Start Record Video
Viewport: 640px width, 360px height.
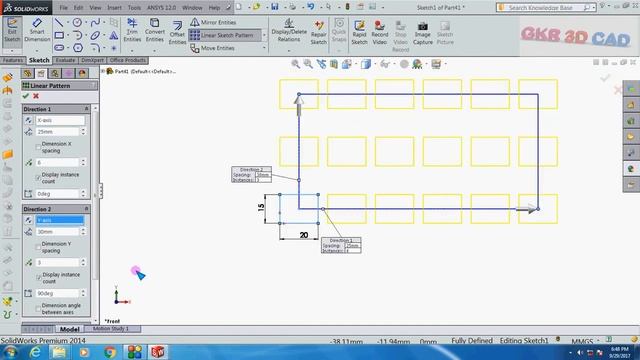[x=380, y=33]
